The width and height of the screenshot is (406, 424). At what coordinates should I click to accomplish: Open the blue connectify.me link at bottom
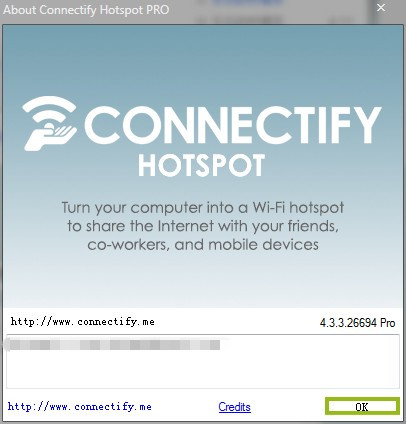(80, 406)
